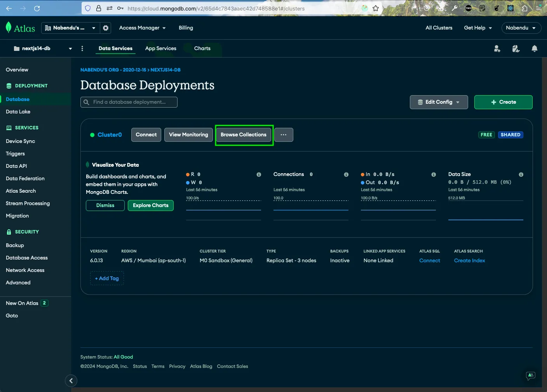Viewport: 547px width, 392px height.
Task: Reload the page with refresh icon
Action: pyautogui.click(x=37, y=8)
